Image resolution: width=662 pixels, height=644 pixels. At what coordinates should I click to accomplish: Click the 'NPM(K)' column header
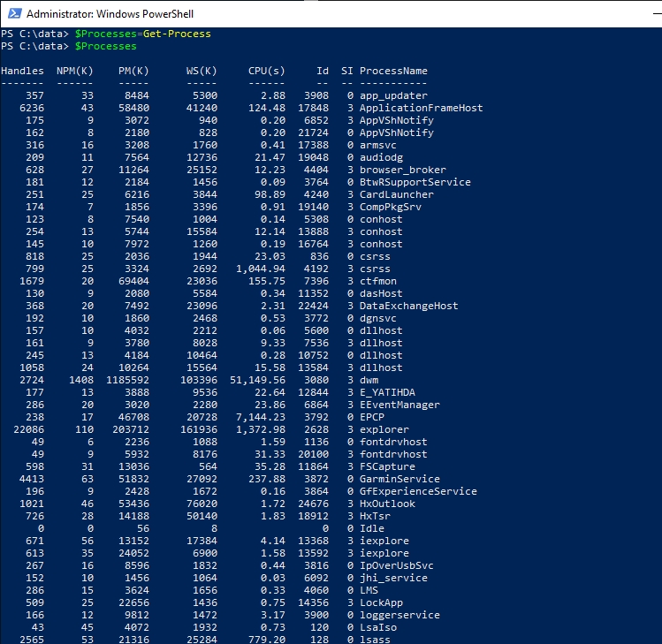click(x=75, y=71)
